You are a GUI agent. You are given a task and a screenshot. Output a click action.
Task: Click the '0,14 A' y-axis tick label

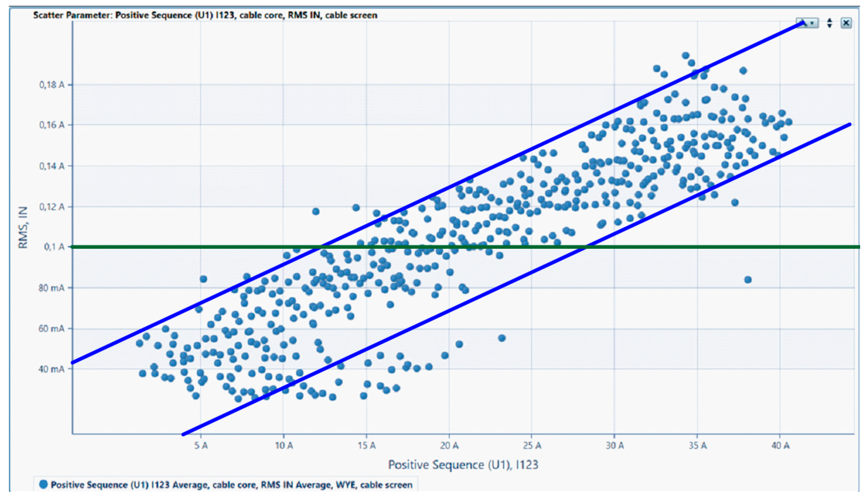click(x=52, y=166)
